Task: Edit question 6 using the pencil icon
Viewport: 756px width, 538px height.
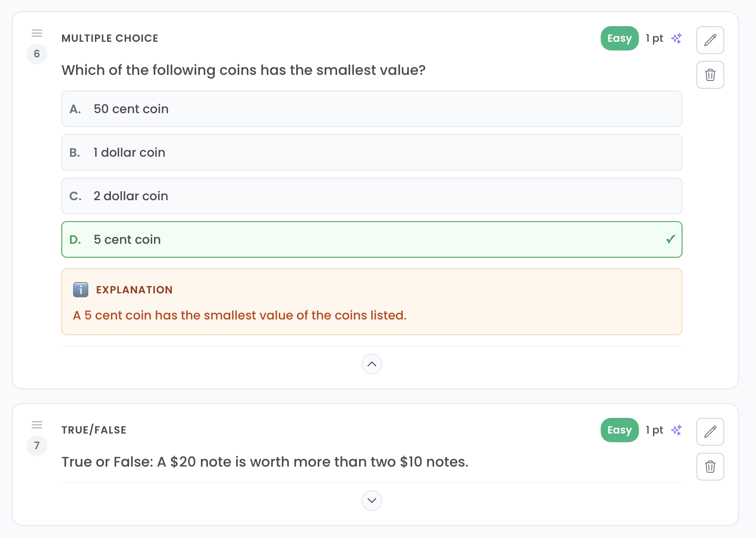Action: (x=710, y=40)
